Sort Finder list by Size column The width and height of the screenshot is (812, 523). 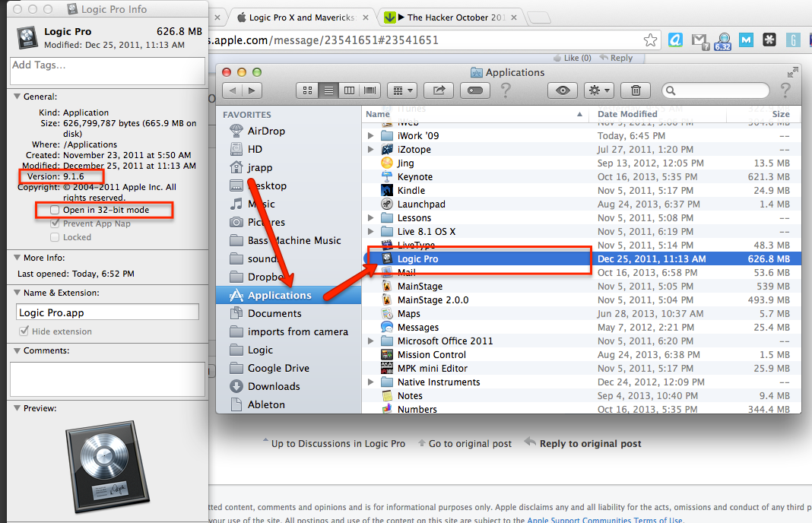(x=764, y=115)
